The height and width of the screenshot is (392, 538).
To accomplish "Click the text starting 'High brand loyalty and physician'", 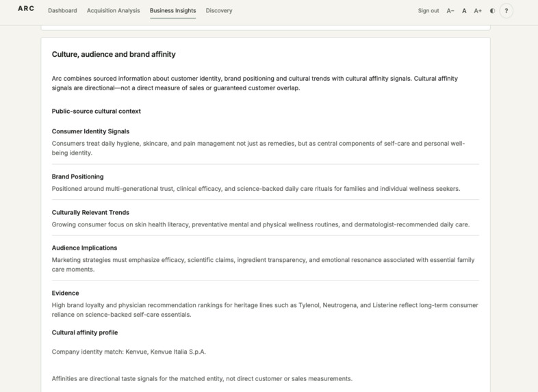I will coord(265,310).
